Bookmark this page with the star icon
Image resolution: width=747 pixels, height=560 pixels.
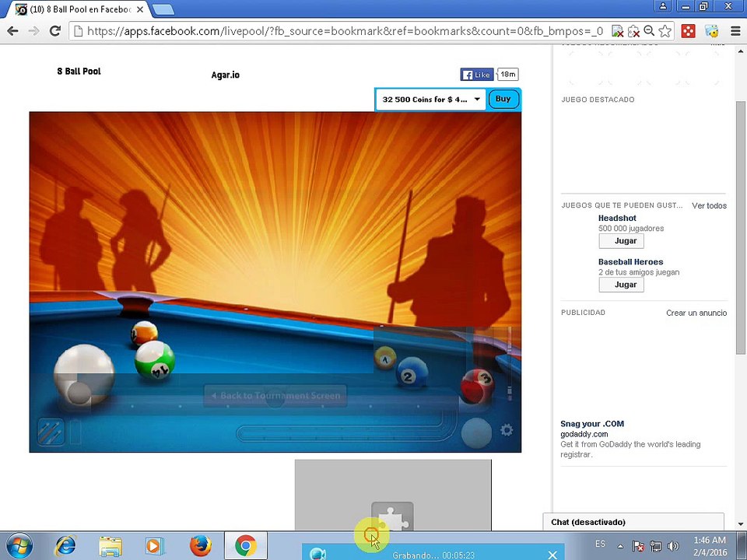pos(665,31)
